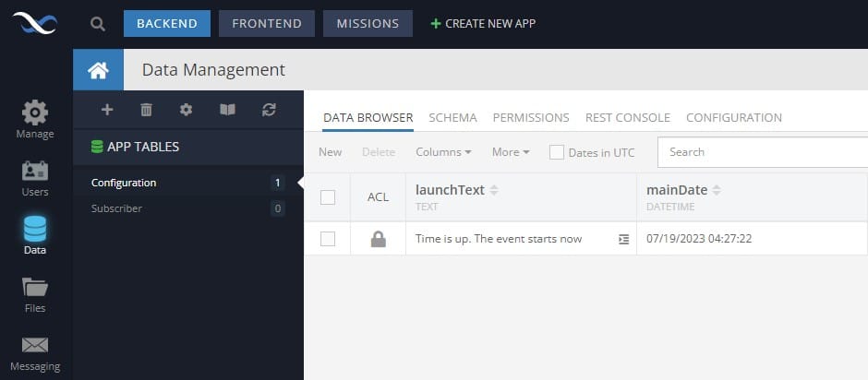
Task: Open the Columns dropdown
Action: (x=443, y=151)
